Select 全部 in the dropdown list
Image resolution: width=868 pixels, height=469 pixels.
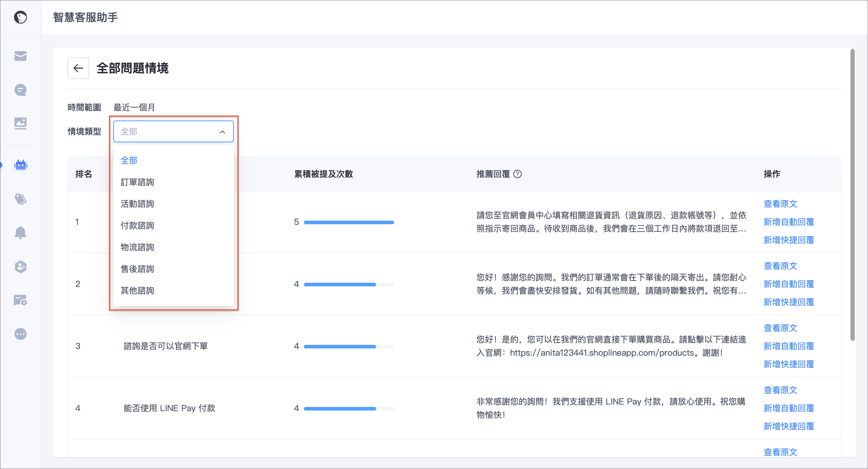tap(174, 160)
